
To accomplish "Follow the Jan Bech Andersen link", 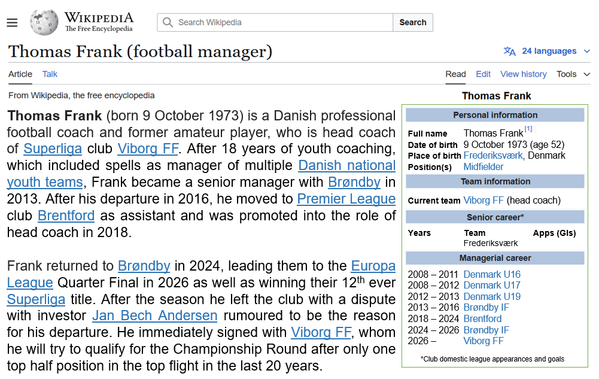I will [x=155, y=316].
